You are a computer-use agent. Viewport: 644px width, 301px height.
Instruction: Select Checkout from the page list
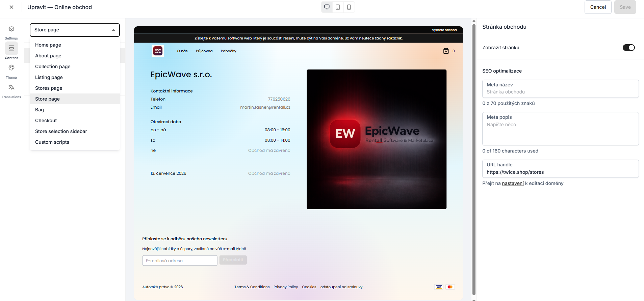[x=75, y=120]
